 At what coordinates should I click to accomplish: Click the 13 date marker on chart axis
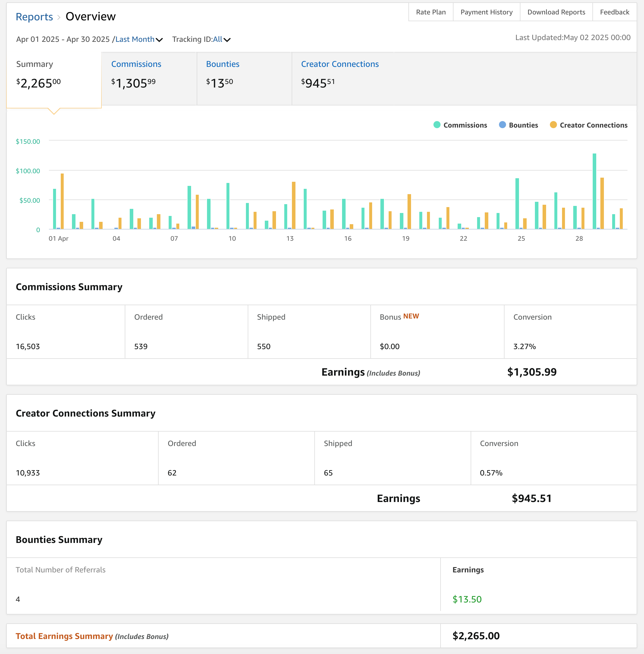pos(290,238)
